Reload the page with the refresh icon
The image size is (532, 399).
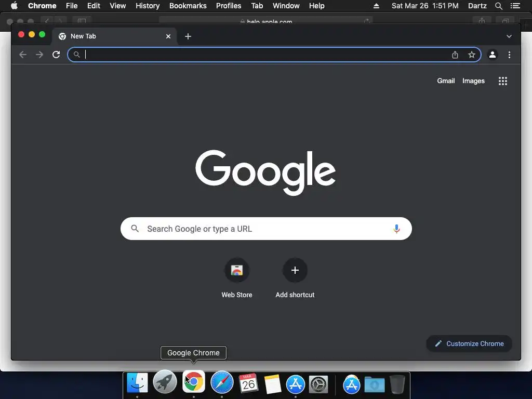click(56, 55)
